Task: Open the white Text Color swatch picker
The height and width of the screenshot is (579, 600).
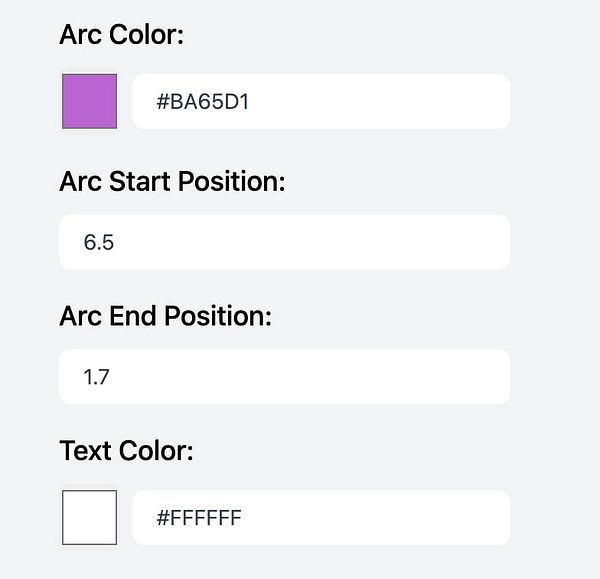Action: 90,517
